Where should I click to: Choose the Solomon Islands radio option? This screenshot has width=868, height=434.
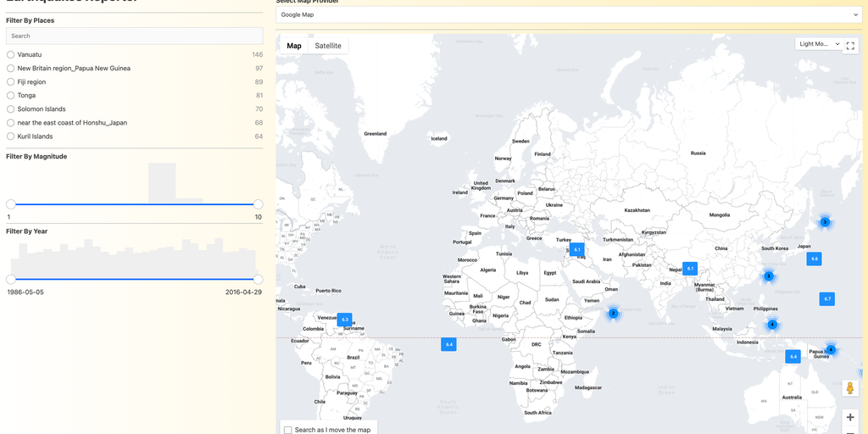click(x=11, y=109)
